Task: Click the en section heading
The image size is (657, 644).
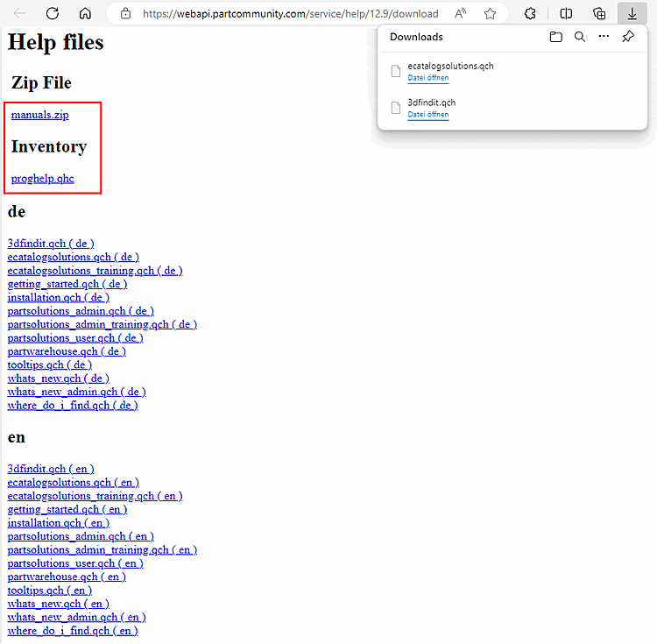Action: 17,437
